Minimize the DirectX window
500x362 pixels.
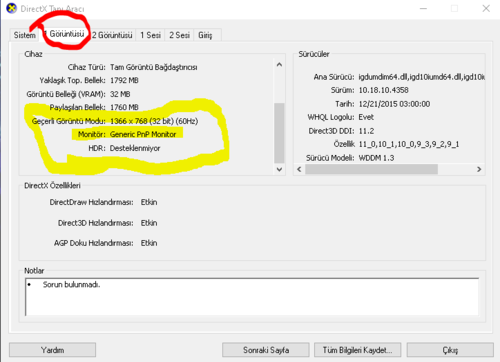(423, 8)
